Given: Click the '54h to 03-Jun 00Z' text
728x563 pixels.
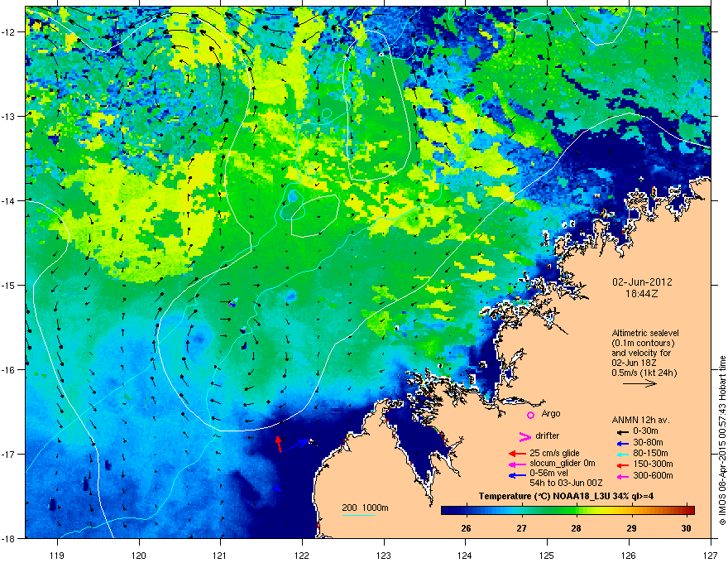Looking at the screenshot, I should pyautogui.click(x=566, y=483).
